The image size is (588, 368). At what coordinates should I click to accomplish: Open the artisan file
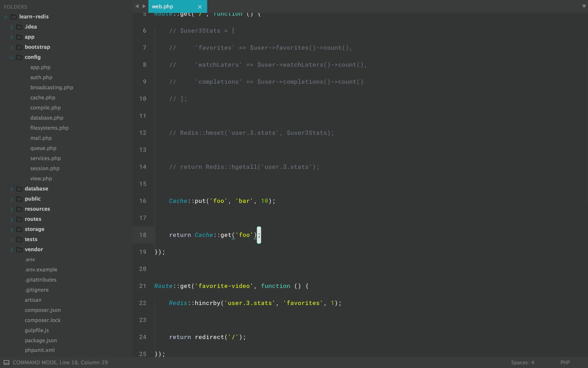tap(33, 300)
